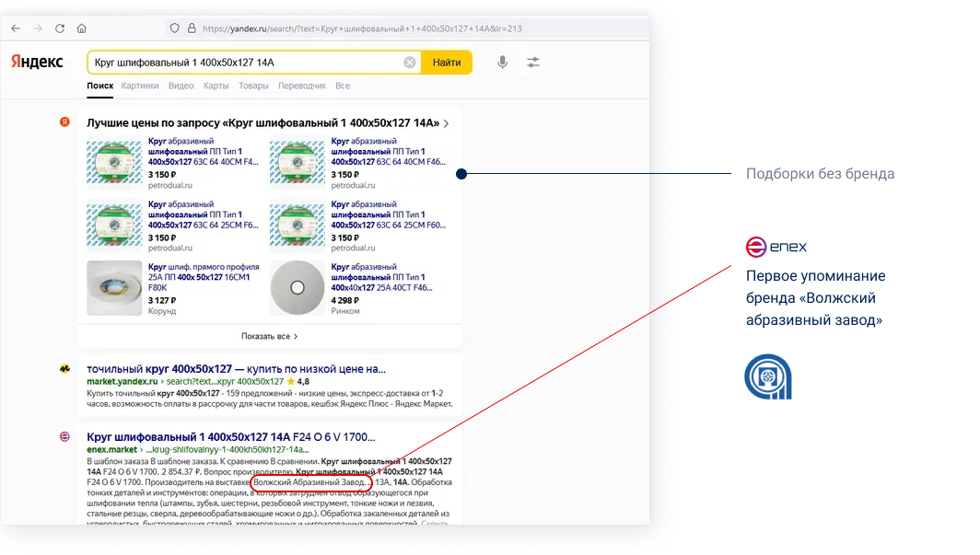Open Круг шлиф. прямого профиля 25А link
Image resolution: width=980 pixels, height=555 pixels.
click(204, 277)
